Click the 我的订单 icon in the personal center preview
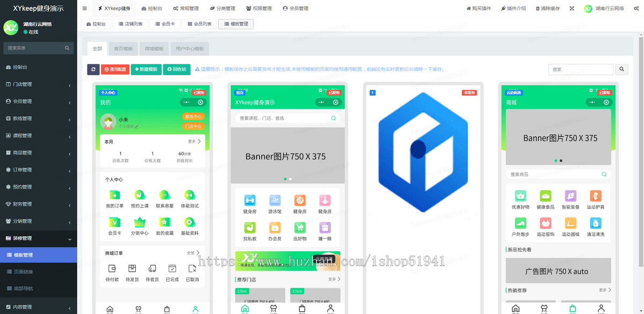644x314 pixels. point(115,195)
